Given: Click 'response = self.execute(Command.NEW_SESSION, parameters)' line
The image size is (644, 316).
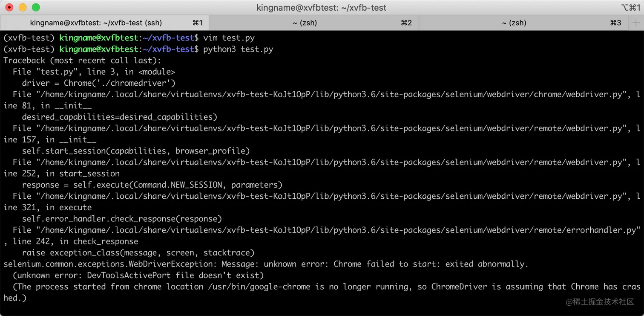Looking at the screenshot, I should 152,185.
